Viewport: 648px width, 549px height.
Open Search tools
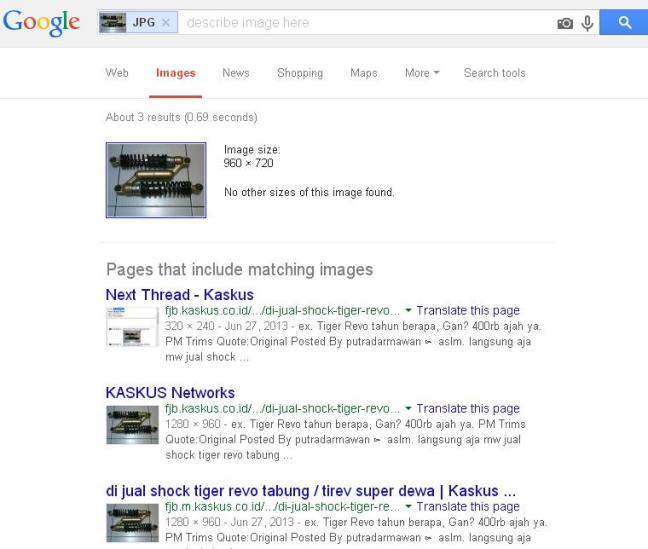495,73
